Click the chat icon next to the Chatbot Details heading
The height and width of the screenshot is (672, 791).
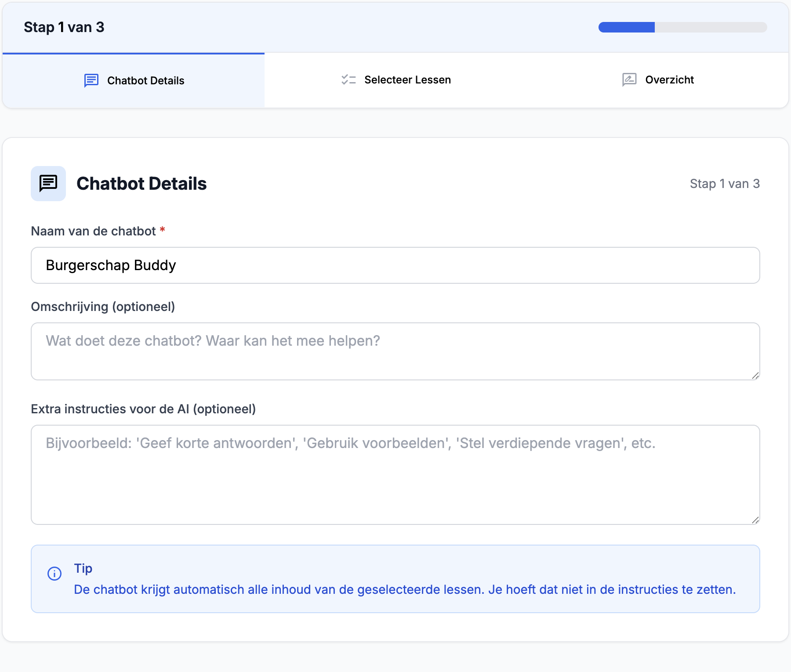pyautogui.click(x=48, y=184)
